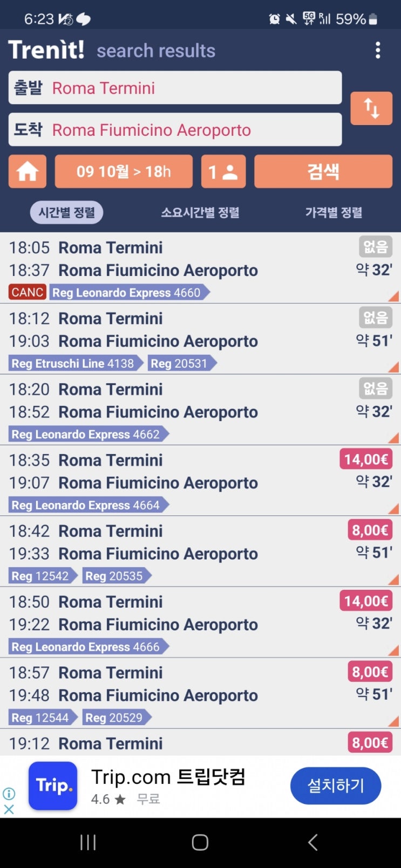The image size is (401, 868).
Task: Swap departure and arrival stations
Action: 371,108
